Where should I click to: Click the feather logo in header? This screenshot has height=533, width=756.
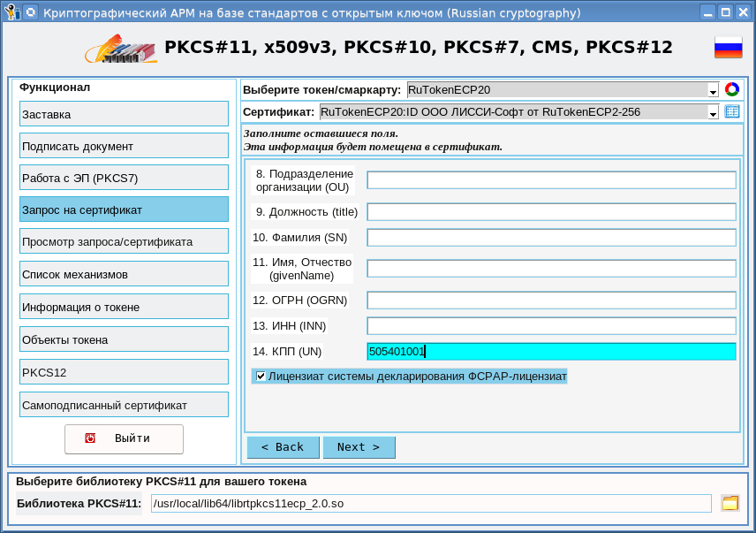tap(121, 49)
